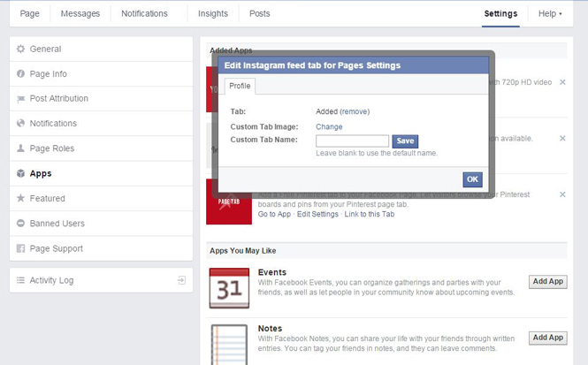Open Edit Settings for Pinterest tab

[x=317, y=214]
